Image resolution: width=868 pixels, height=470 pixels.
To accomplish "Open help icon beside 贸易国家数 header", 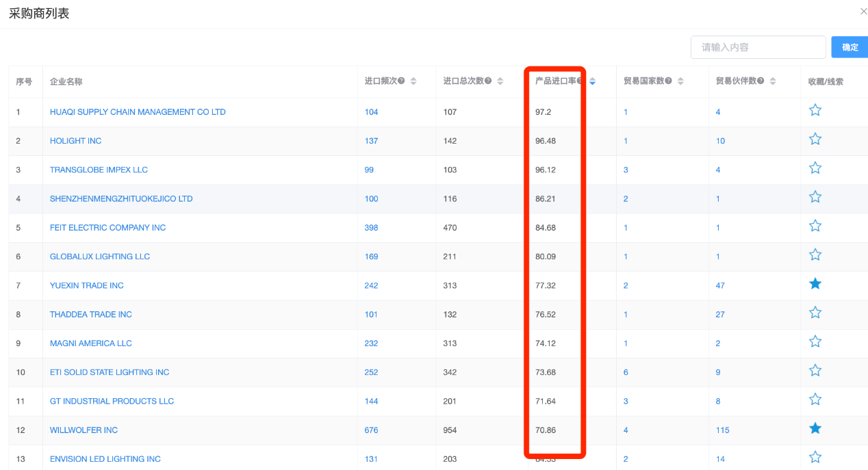I will (x=668, y=81).
